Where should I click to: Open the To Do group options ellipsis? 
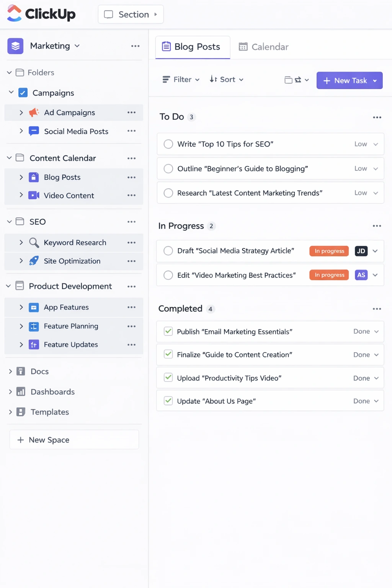(377, 118)
